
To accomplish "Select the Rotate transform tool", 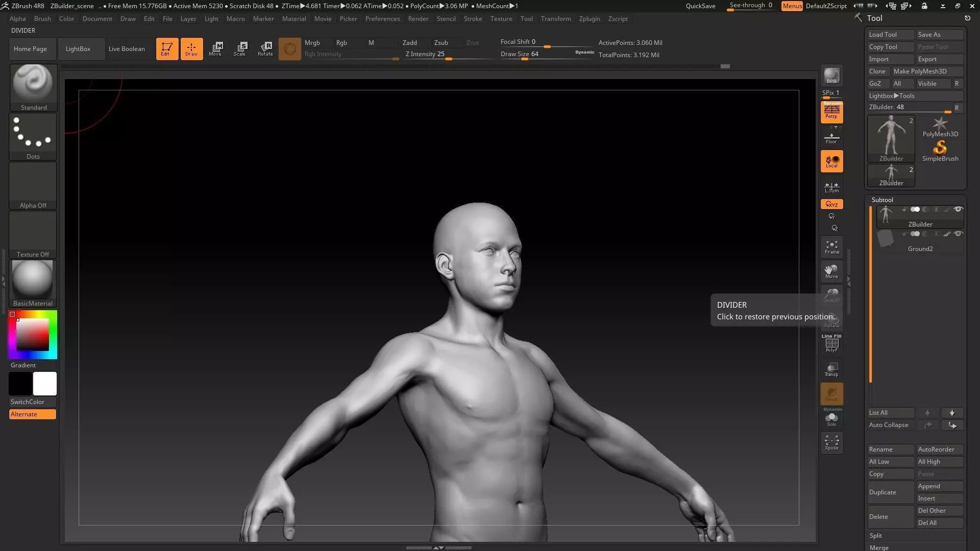I will (x=265, y=48).
